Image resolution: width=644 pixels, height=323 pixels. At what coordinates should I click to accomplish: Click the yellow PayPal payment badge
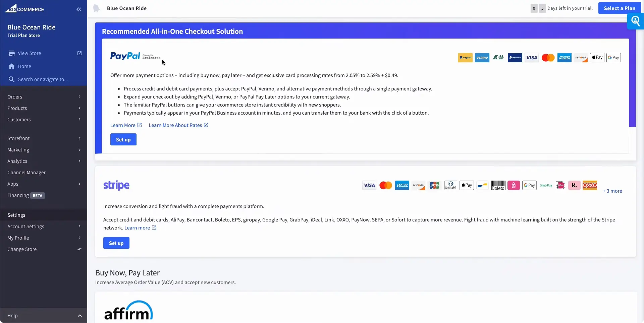coord(465,58)
